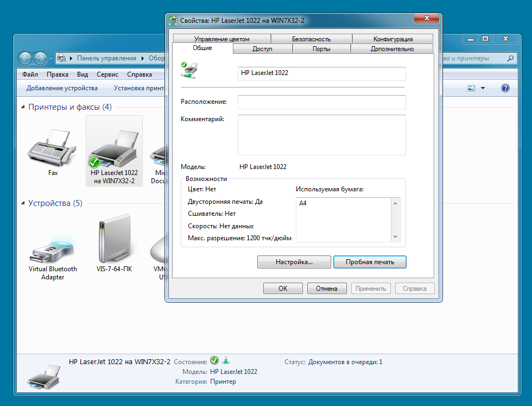532x406 pixels.
Task: Click the devices icon in address bar
Action: pos(61,58)
